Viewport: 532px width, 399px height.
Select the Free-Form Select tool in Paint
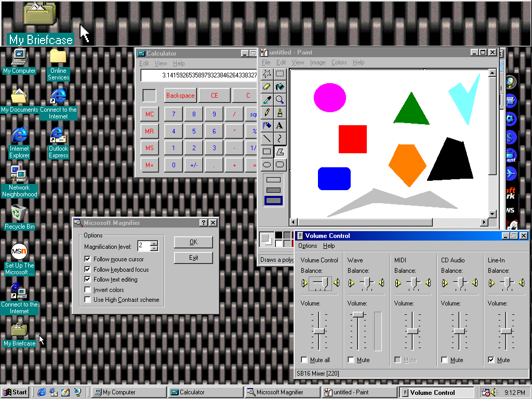[x=267, y=74]
